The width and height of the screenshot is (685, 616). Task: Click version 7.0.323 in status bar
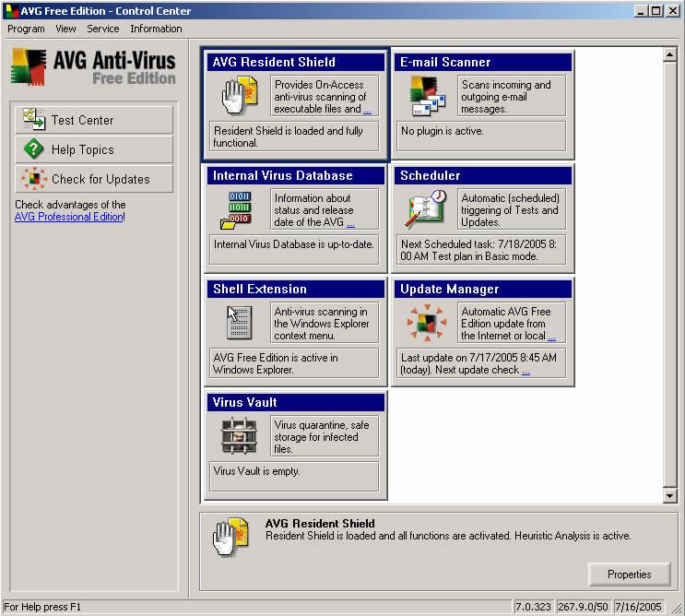tap(533, 607)
